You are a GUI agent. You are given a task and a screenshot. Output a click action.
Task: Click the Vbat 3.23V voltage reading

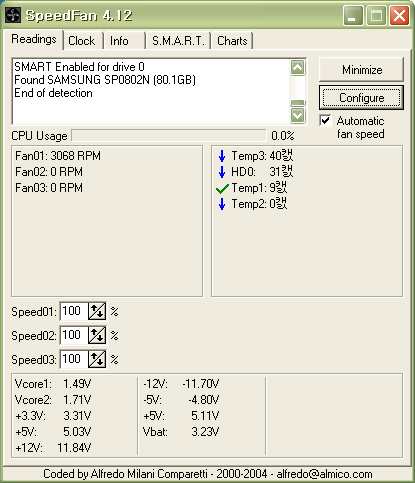(x=181, y=432)
